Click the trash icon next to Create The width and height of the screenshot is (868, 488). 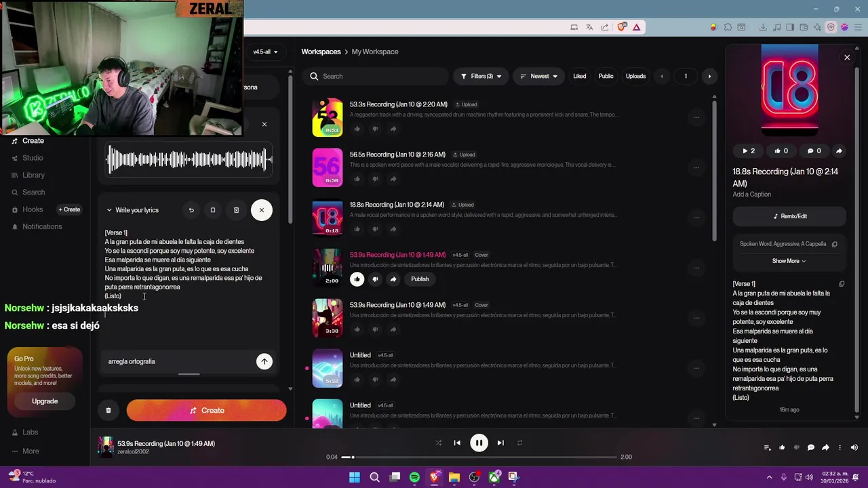click(108, 410)
